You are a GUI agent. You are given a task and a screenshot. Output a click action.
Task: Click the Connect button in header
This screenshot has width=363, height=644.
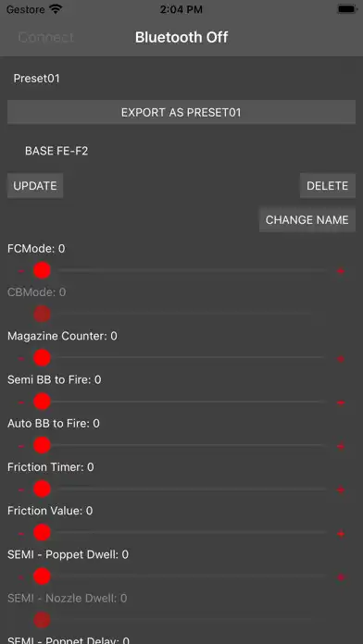coord(46,37)
